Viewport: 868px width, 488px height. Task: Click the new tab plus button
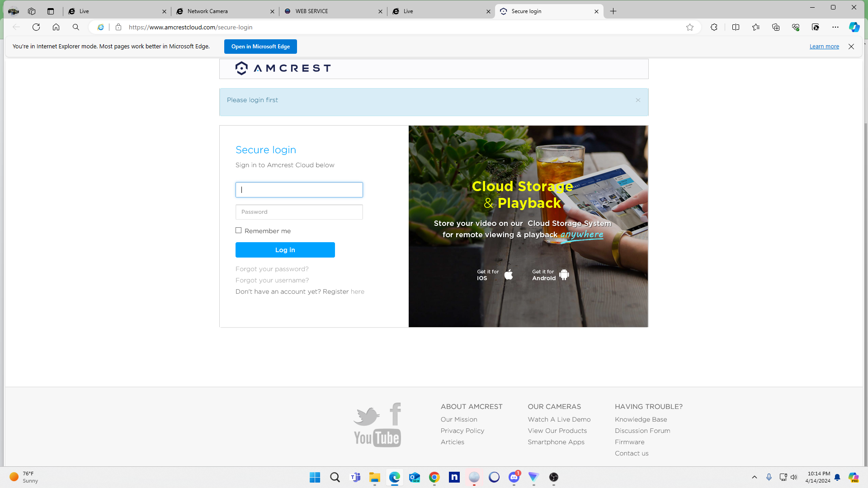(x=613, y=11)
